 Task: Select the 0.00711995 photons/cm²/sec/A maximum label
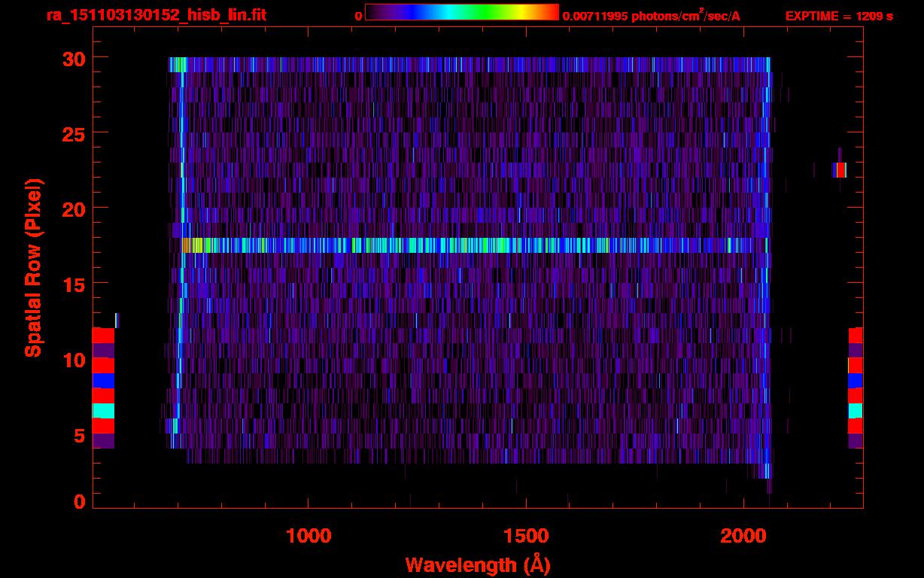(656, 16)
